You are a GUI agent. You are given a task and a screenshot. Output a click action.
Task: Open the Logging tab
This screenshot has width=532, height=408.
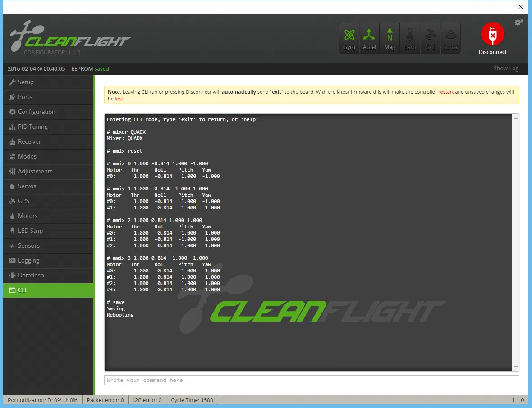tap(48, 261)
